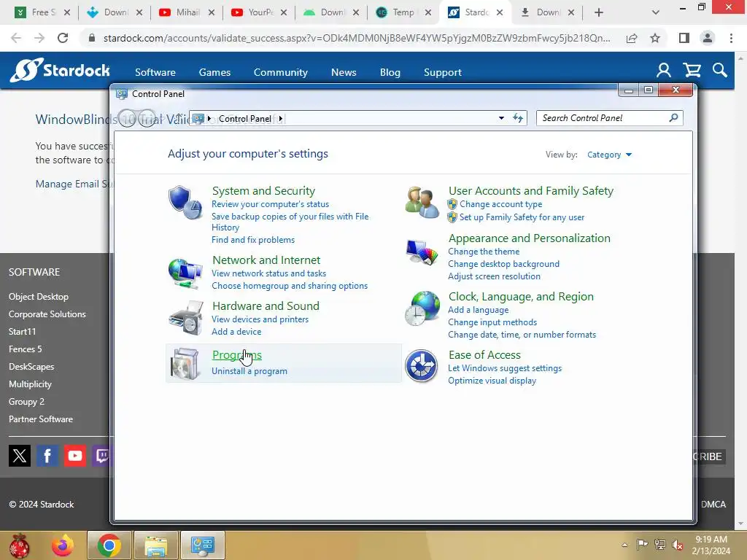The width and height of the screenshot is (747, 560).
Task: Open the Clock, Language, and Region globe icon
Action: coord(422,308)
